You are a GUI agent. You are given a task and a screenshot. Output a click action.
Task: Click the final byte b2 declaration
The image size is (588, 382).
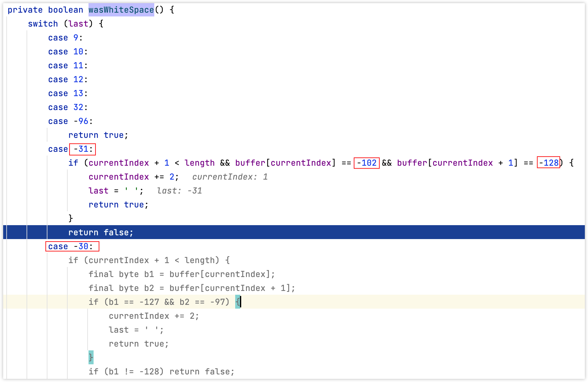(x=192, y=288)
